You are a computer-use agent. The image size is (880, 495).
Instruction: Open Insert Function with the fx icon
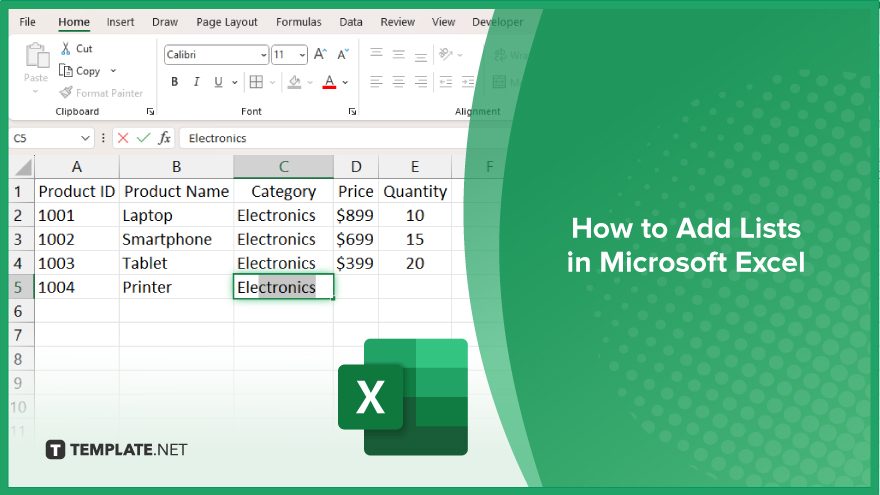164,138
